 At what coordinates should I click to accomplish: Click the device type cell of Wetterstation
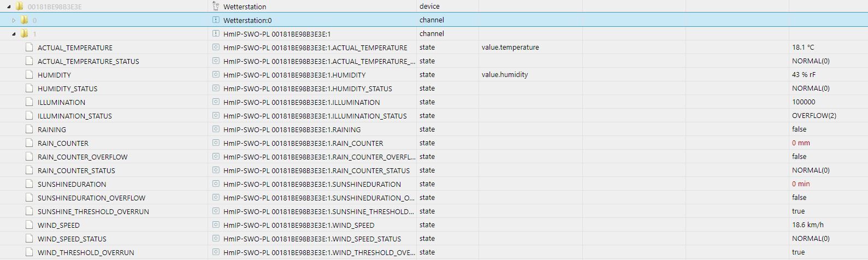(x=429, y=7)
